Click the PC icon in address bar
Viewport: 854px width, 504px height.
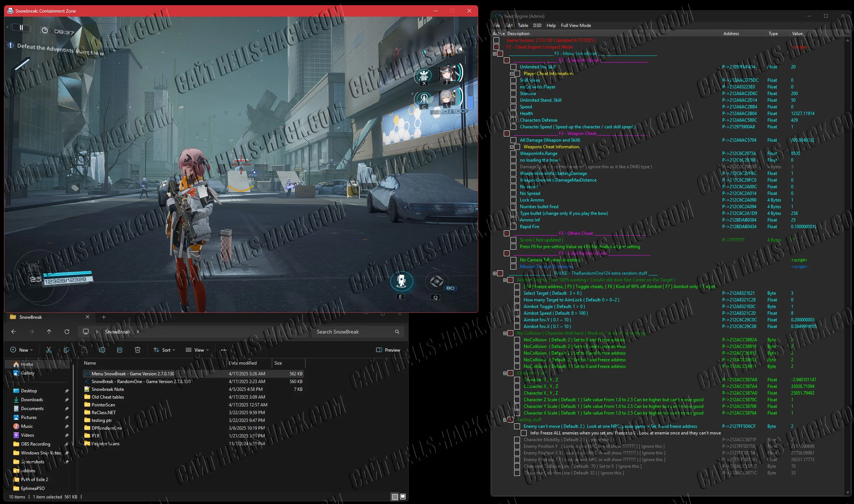pyautogui.click(x=86, y=332)
